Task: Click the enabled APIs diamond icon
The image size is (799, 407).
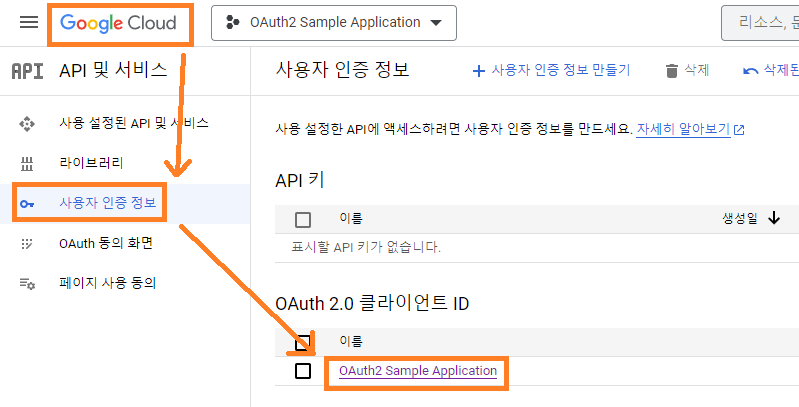Action: [x=27, y=124]
